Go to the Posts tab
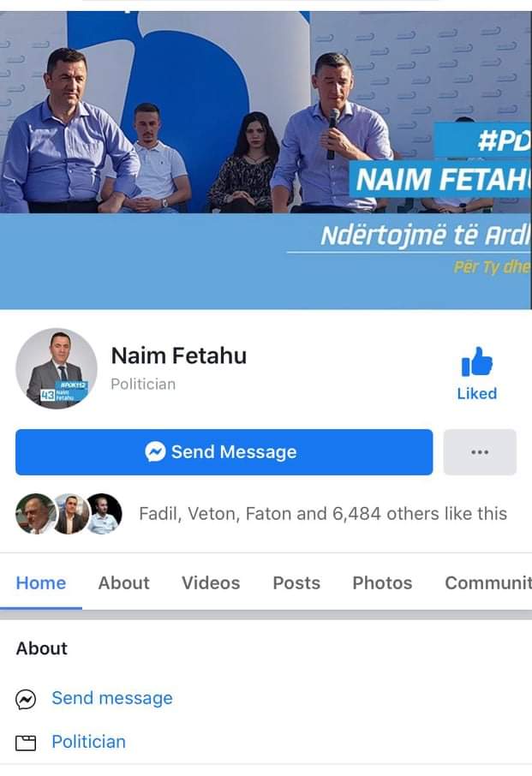Screen dimensions: 532x776 tap(296, 583)
